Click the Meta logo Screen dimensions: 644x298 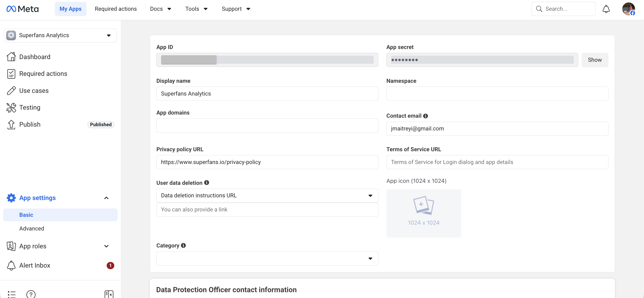[x=23, y=9]
